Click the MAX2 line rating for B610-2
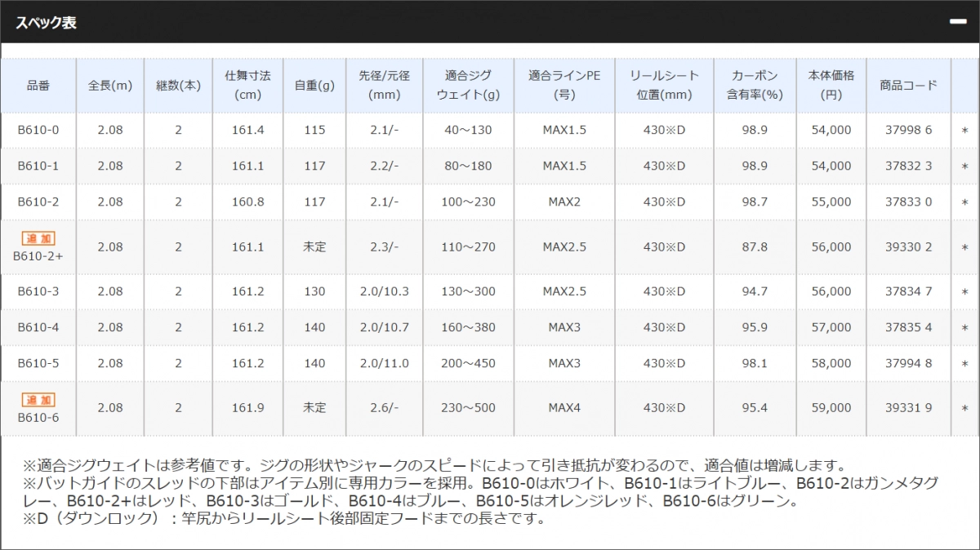 click(x=564, y=202)
